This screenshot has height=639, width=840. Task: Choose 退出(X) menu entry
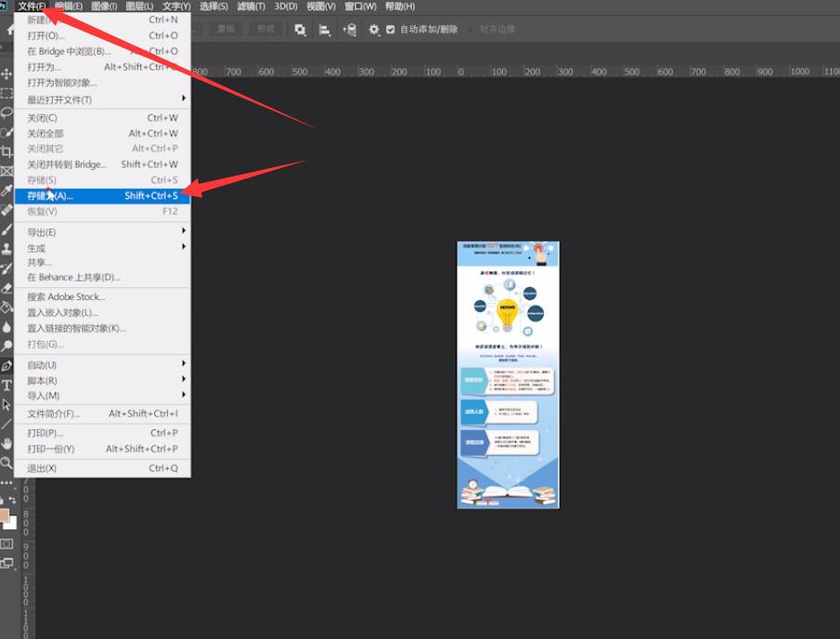coord(102,468)
